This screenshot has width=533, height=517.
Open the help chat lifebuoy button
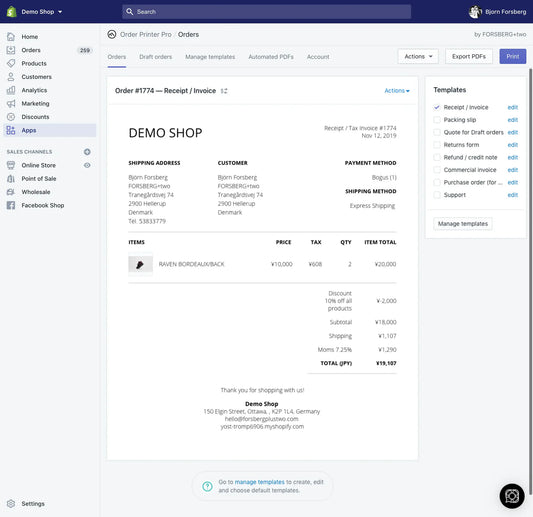tap(512, 496)
